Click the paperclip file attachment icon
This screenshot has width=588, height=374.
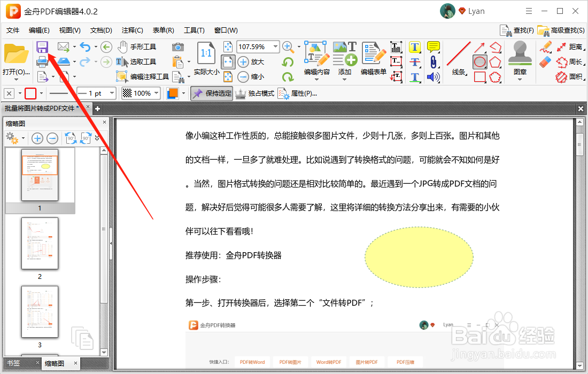coord(433,62)
